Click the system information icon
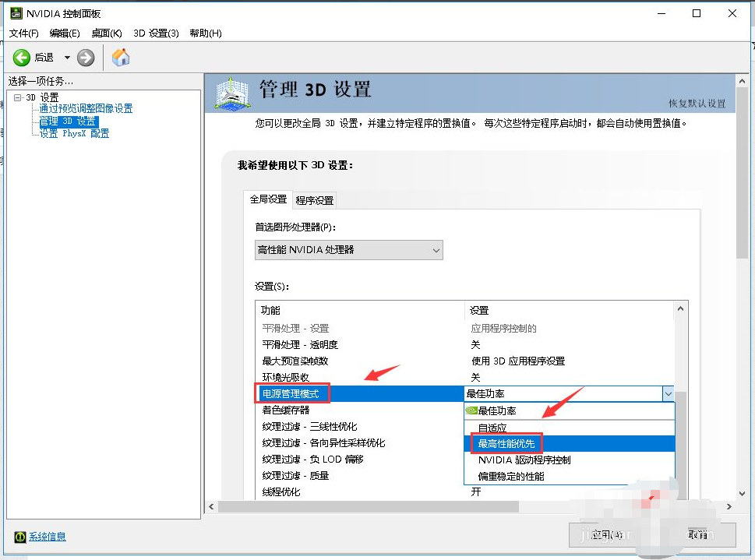The height and width of the screenshot is (560, 755). (19, 537)
